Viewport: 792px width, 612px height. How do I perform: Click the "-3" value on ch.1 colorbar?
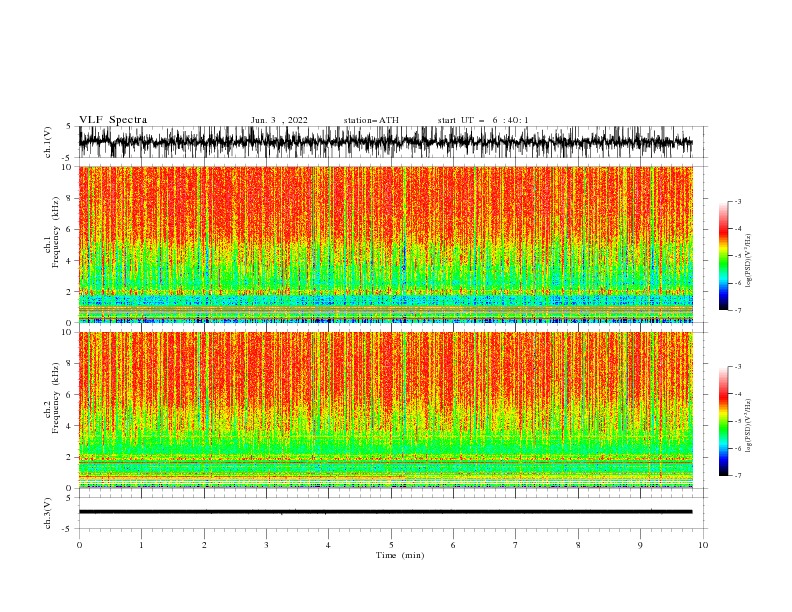pyautogui.click(x=737, y=202)
